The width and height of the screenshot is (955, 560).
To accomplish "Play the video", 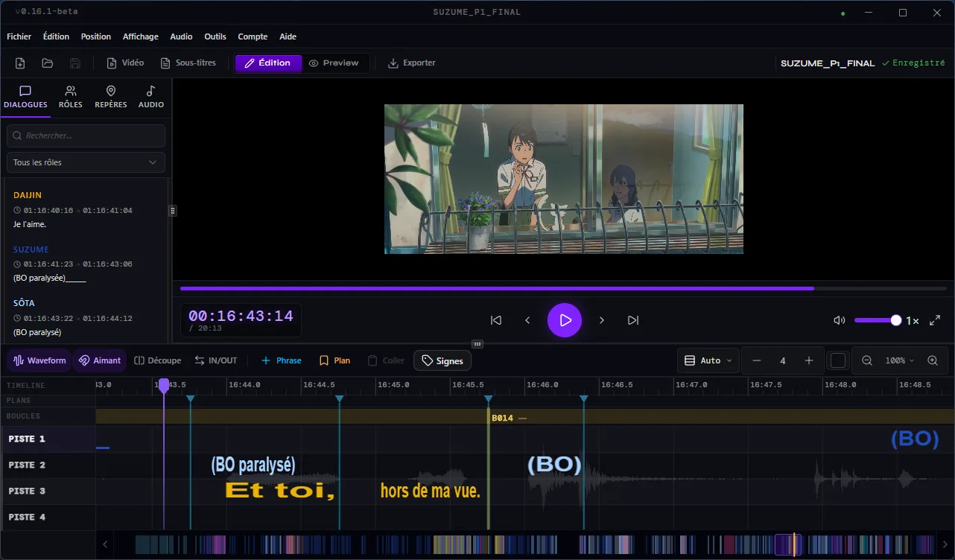I will coord(565,320).
